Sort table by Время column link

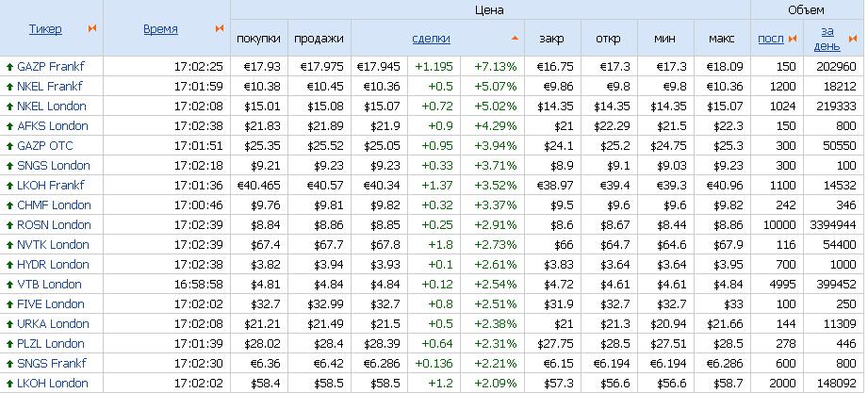160,29
